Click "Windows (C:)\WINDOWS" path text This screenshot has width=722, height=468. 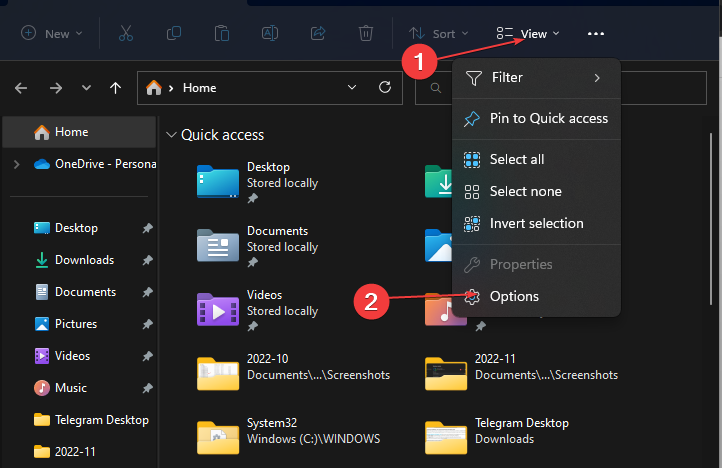pos(314,439)
